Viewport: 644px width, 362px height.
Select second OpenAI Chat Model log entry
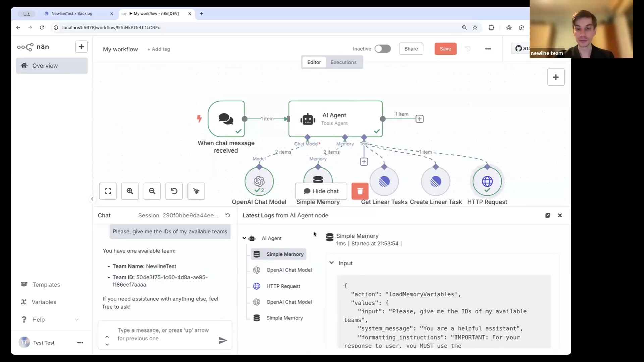(x=282, y=302)
